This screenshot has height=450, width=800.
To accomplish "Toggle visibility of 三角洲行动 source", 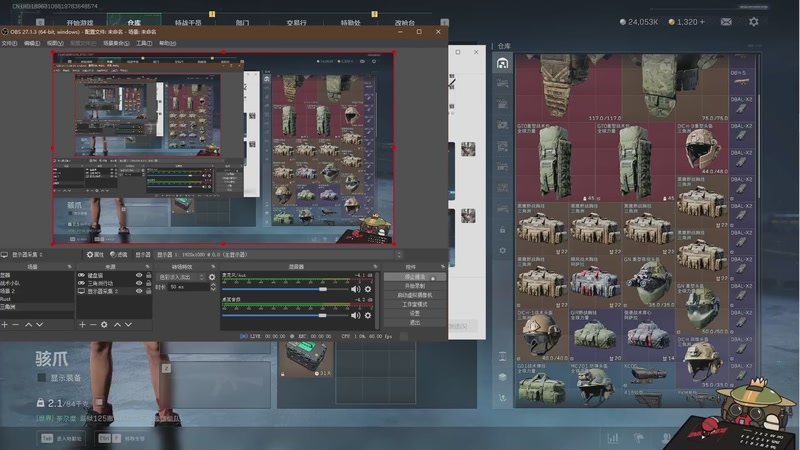I will [x=139, y=283].
